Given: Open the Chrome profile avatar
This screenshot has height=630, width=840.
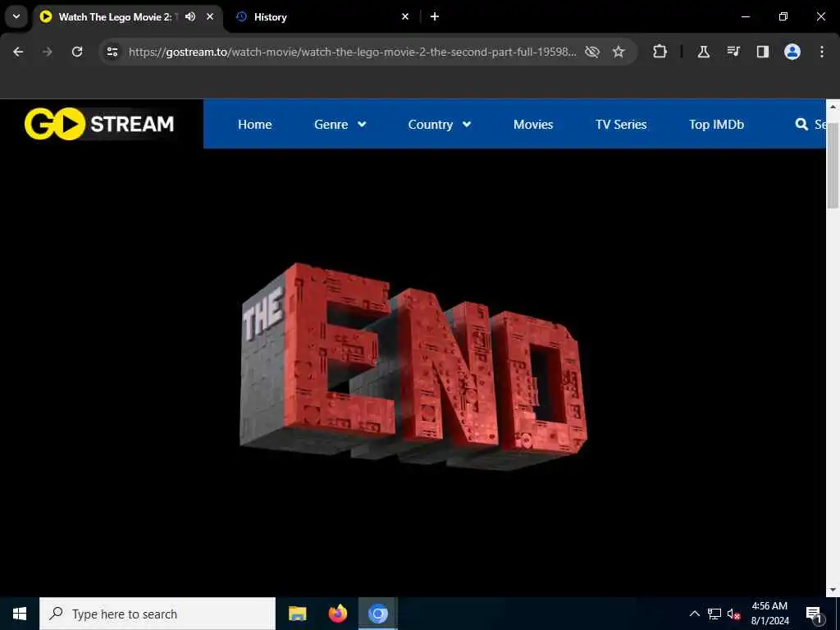Looking at the screenshot, I should pos(792,52).
